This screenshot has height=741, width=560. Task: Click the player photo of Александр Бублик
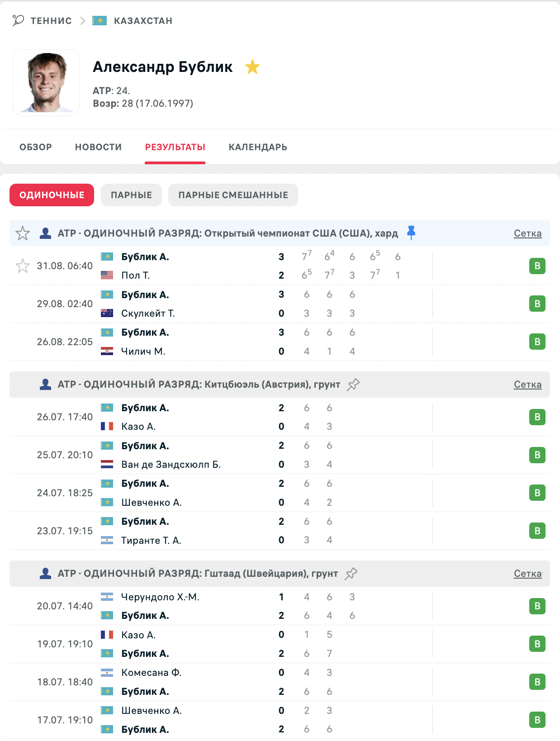pyautogui.click(x=46, y=83)
